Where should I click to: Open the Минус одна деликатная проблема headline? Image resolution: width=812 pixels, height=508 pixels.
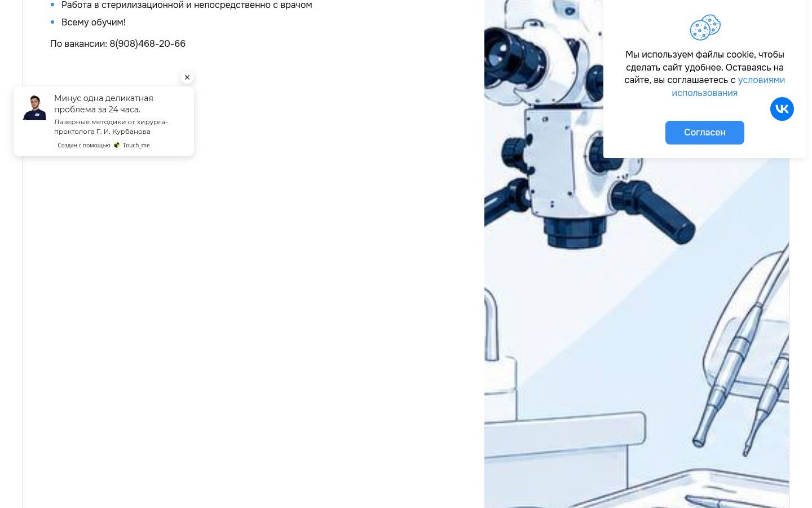[x=104, y=104]
